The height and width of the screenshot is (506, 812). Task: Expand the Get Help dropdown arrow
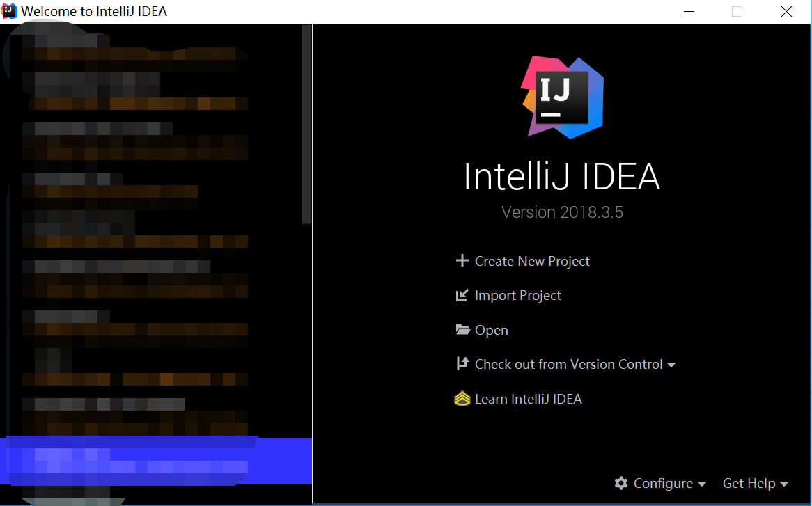pos(784,484)
